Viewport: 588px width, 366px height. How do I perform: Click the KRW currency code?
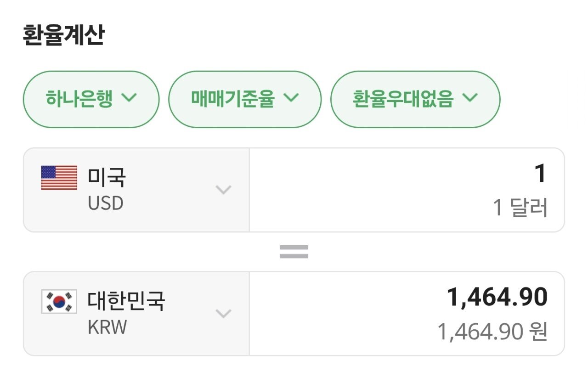(107, 327)
